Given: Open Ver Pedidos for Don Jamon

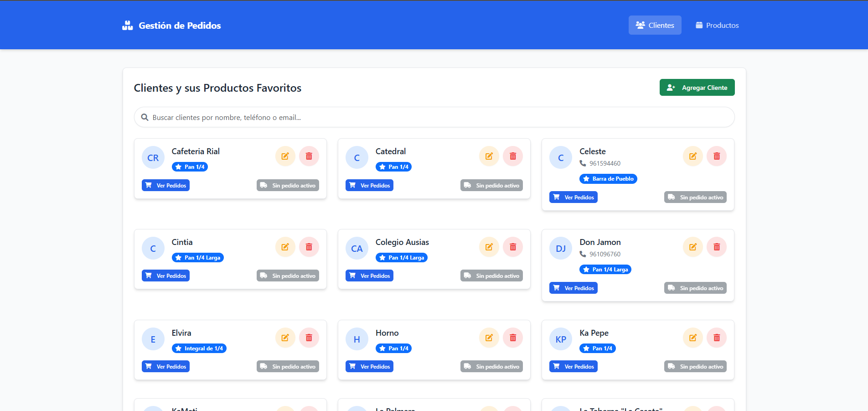Looking at the screenshot, I should pyautogui.click(x=573, y=288).
